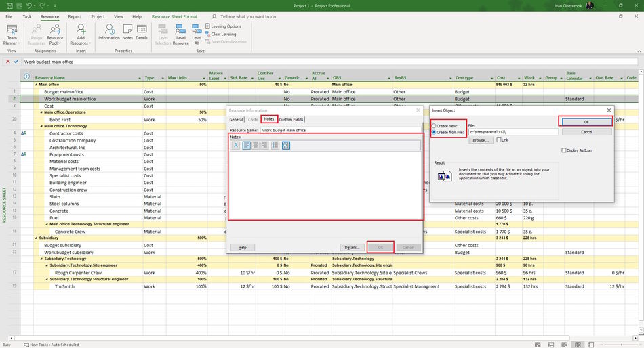The height and width of the screenshot is (348, 644).
Task: Click the info indicator column header icon
Action: (26, 77)
